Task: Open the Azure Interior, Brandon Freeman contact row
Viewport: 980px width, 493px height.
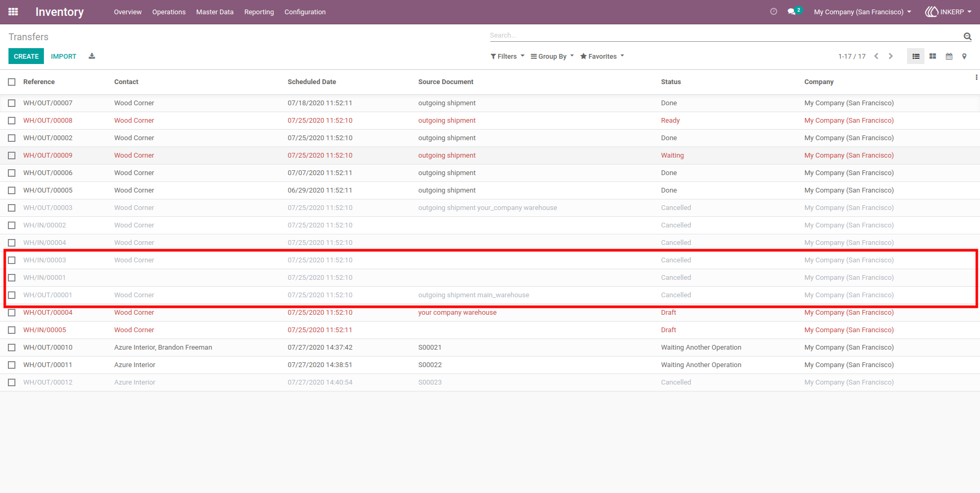Action: (163, 348)
